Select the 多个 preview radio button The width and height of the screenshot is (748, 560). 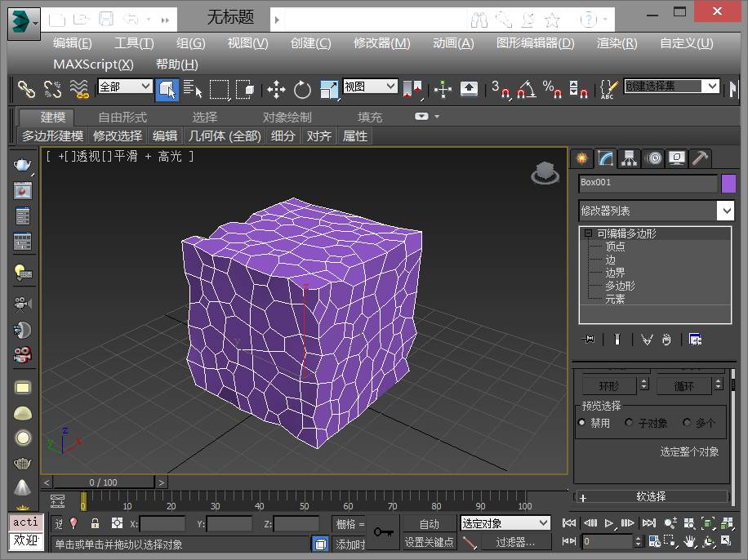(x=687, y=423)
